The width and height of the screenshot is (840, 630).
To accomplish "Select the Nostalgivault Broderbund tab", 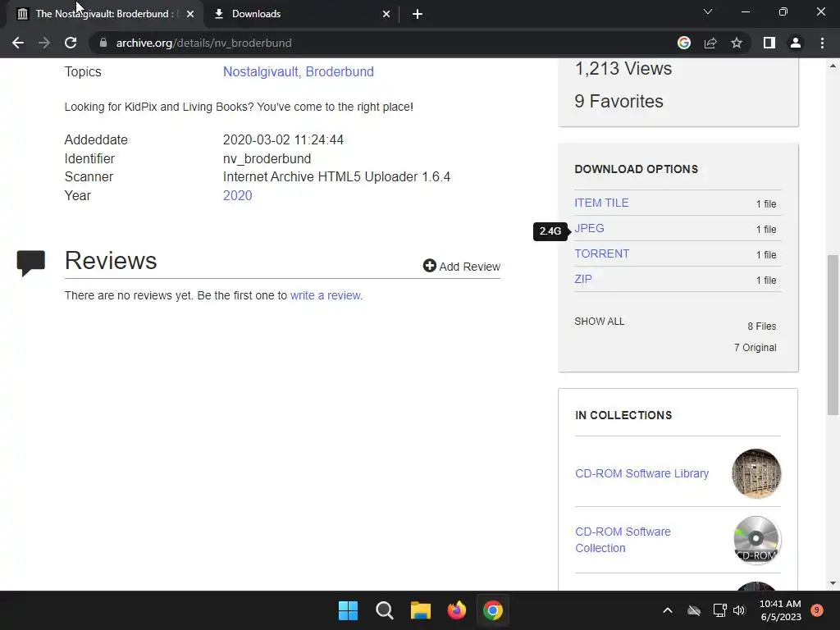I will click(105, 14).
